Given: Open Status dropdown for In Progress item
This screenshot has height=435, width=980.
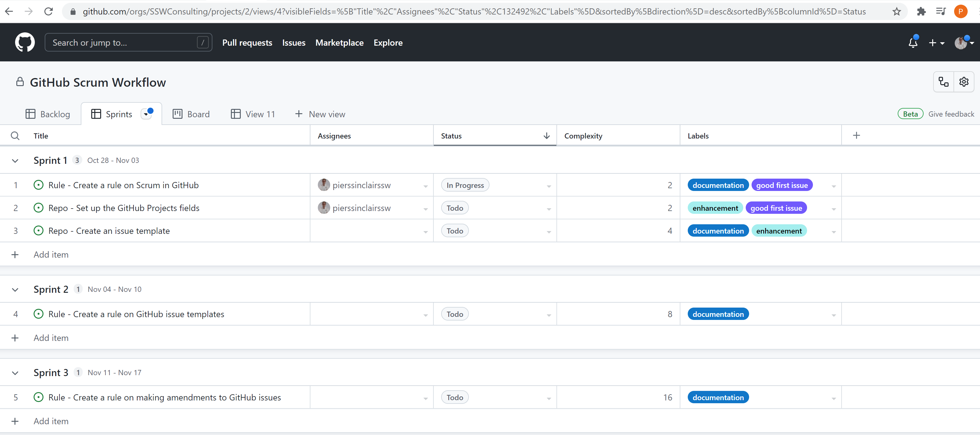Looking at the screenshot, I should point(549,186).
